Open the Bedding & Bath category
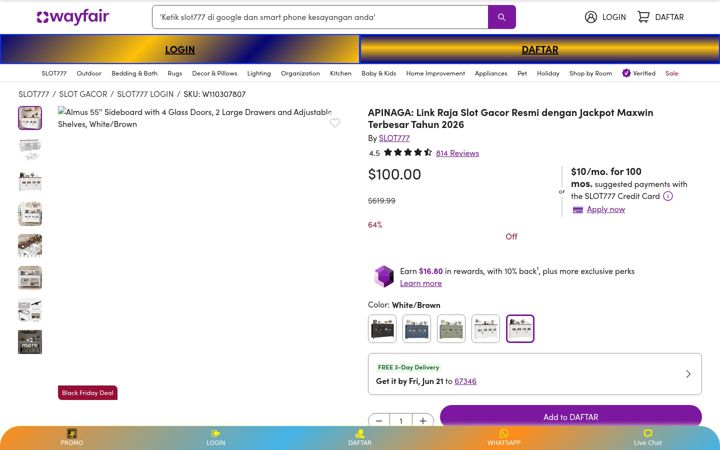The width and height of the screenshot is (720, 450). point(134,73)
